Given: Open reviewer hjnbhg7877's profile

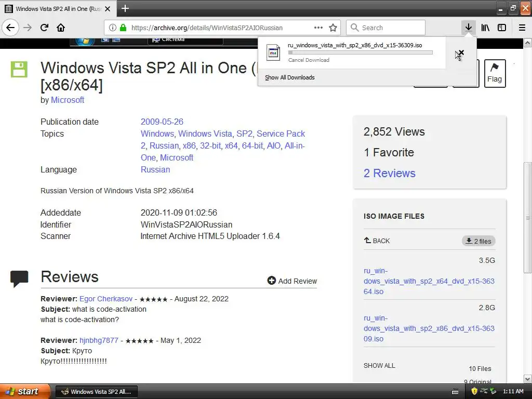Looking at the screenshot, I should (99, 340).
